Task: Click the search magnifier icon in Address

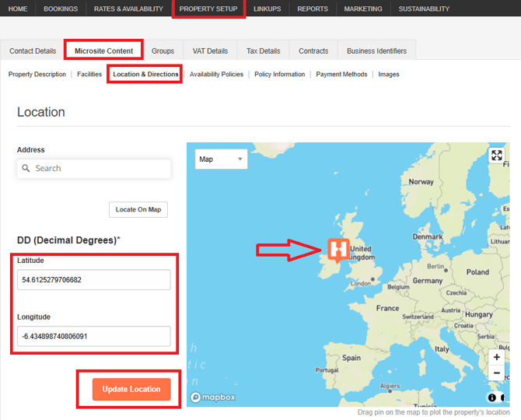Action: [x=26, y=169]
